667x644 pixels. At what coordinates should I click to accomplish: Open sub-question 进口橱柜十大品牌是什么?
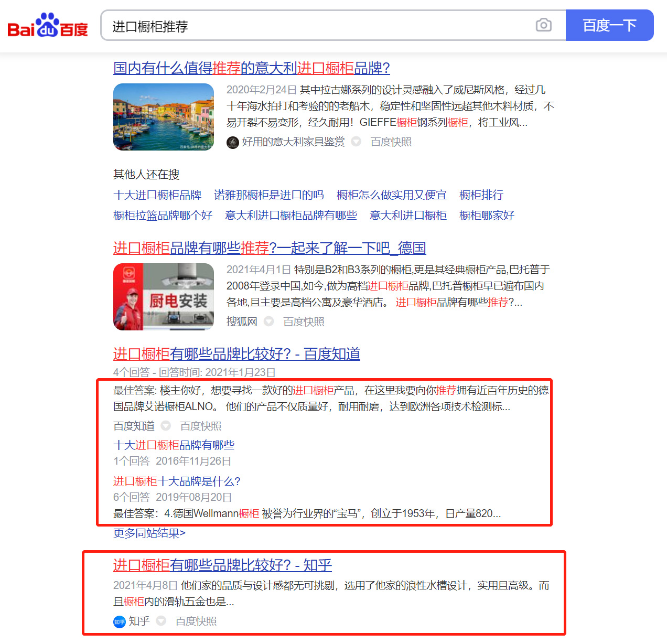coord(177,481)
